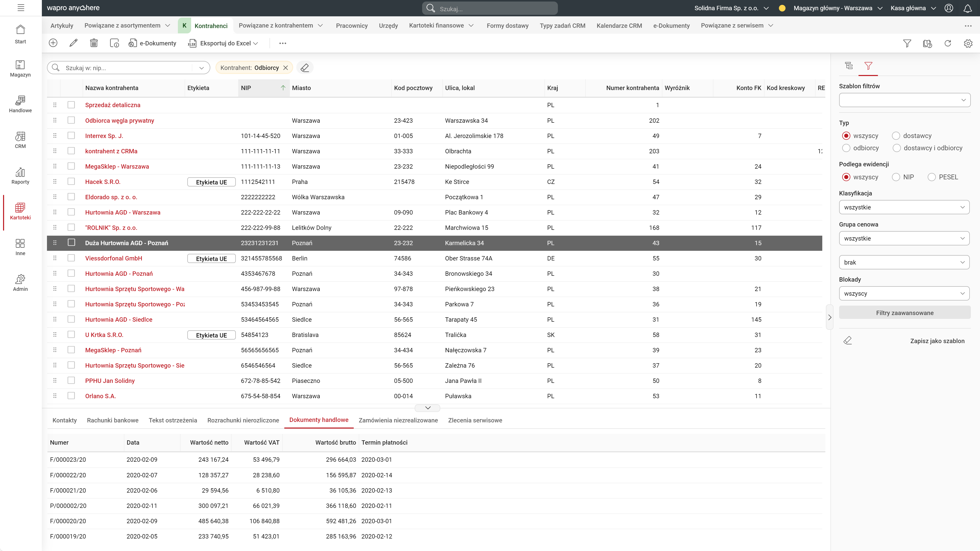Open the Raporty sidebar section
980x551 pixels.
(20, 176)
